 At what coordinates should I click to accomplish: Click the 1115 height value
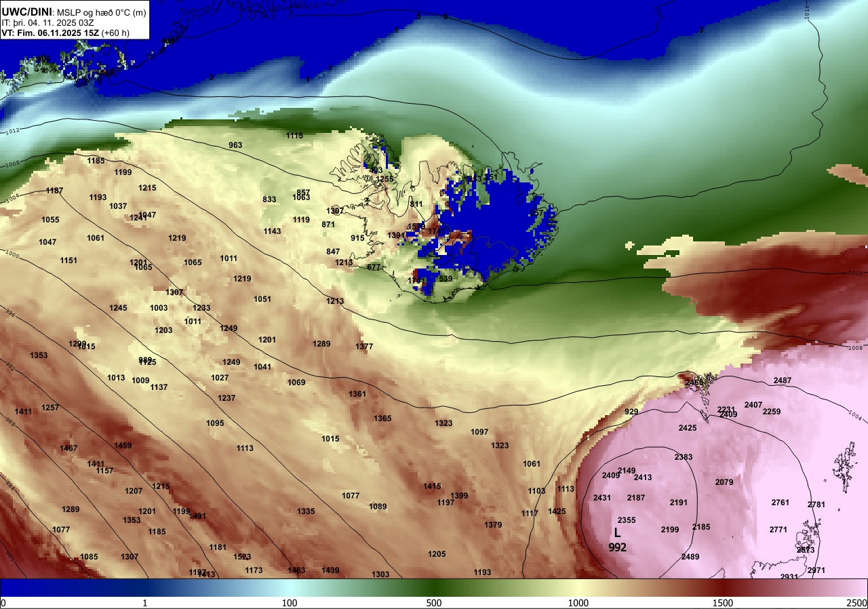294,136
